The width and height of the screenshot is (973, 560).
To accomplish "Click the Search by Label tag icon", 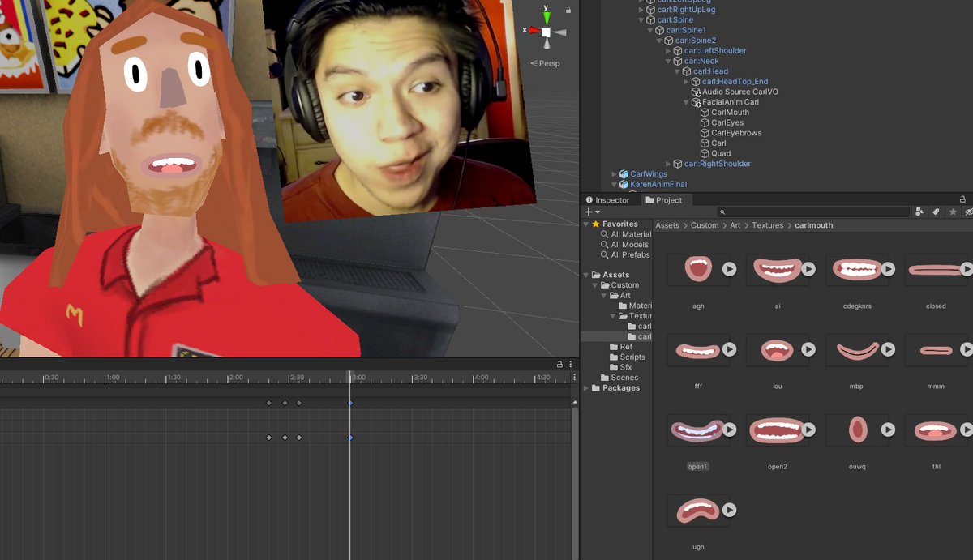I will 936,212.
